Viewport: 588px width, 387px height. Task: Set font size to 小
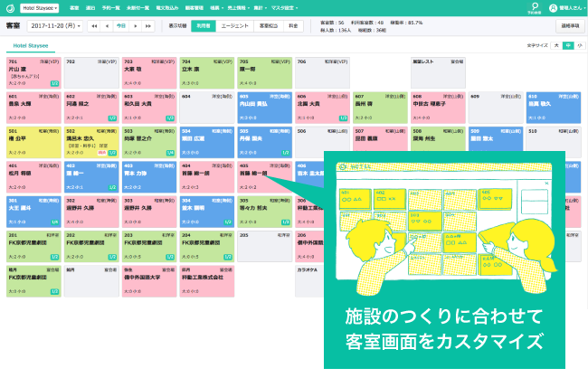[x=579, y=44]
